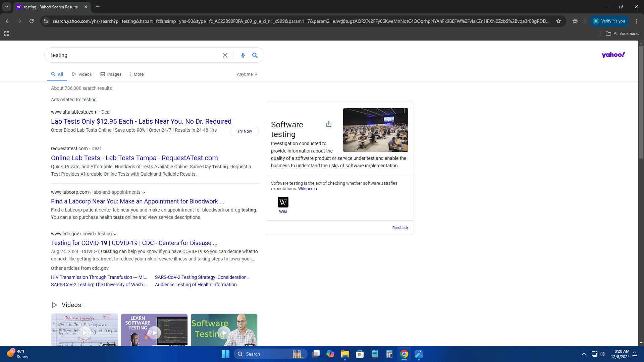Go back with the browser back arrow

(7, 21)
